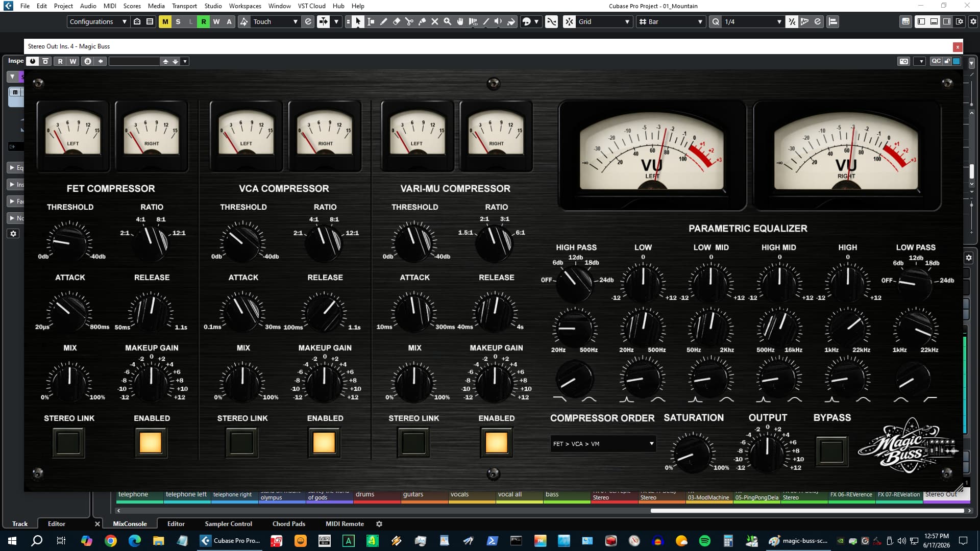Open the Touch automation mode dropdown
The image size is (980, 551).
pyautogui.click(x=276, y=21)
